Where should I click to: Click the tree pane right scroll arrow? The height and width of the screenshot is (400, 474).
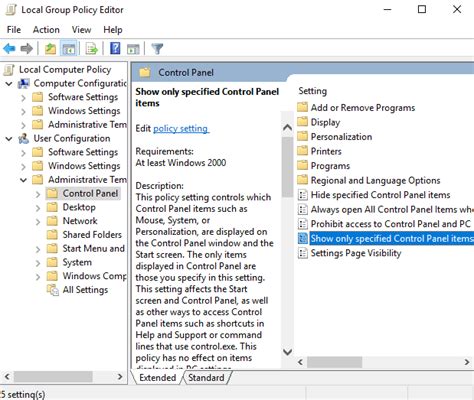(x=120, y=377)
